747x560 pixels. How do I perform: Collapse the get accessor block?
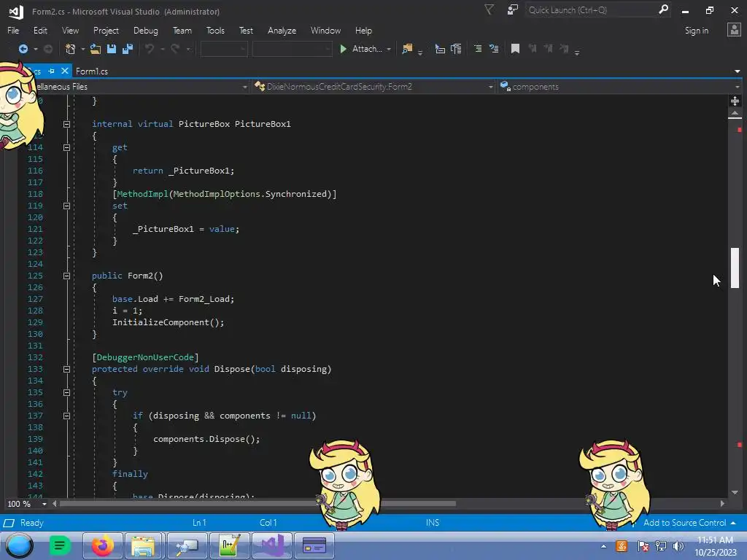[x=66, y=147]
